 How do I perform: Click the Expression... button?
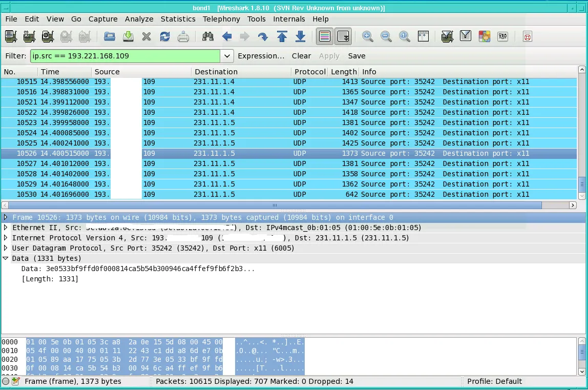(261, 56)
